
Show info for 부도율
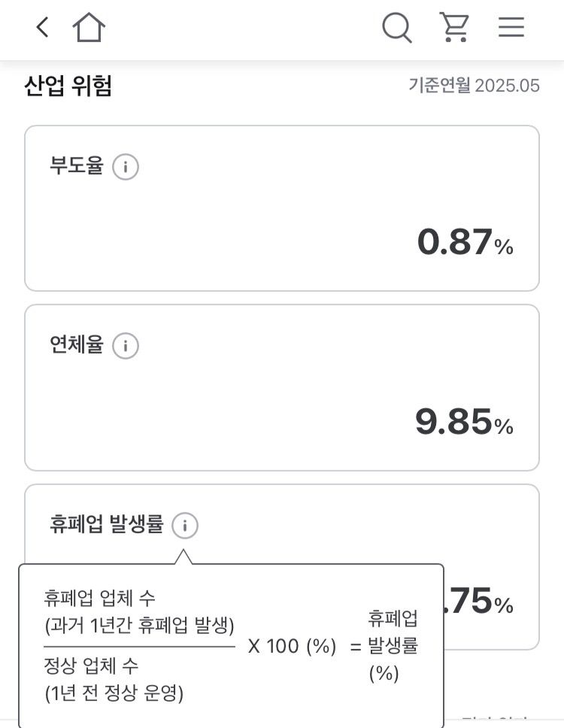coord(126,167)
